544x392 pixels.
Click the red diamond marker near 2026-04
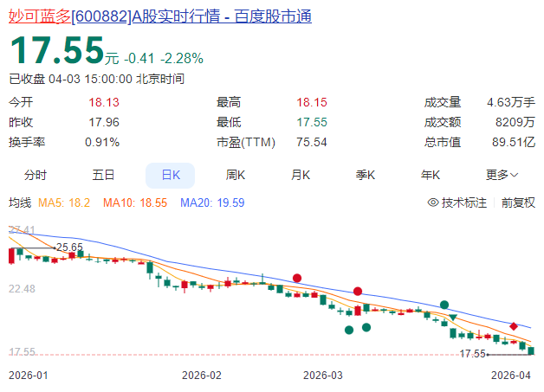pyautogui.click(x=514, y=326)
